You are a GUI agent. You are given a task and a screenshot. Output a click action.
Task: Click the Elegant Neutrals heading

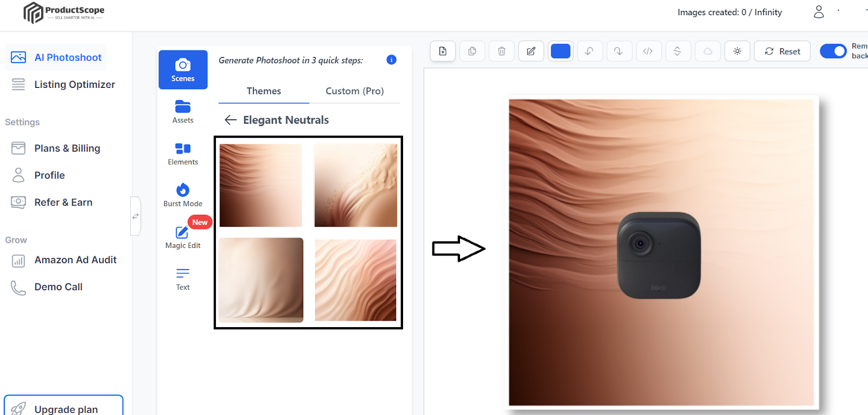(286, 120)
